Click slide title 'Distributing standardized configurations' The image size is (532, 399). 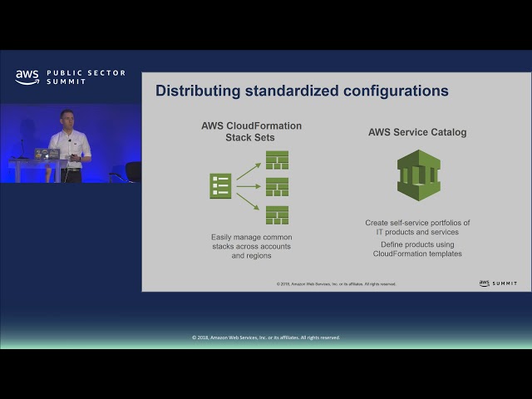(302, 91)
